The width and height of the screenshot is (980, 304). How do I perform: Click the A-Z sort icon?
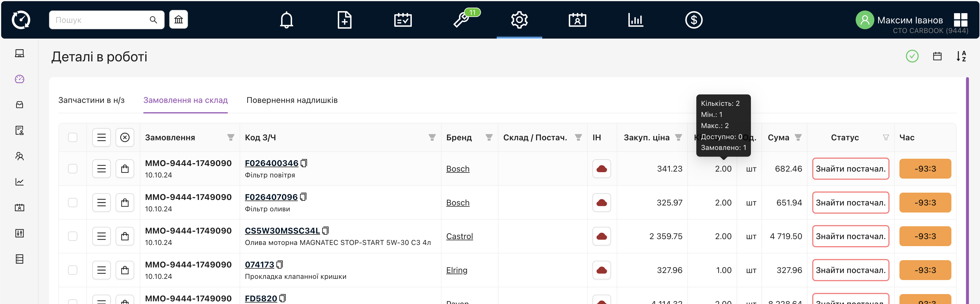[x=961, y=56]
